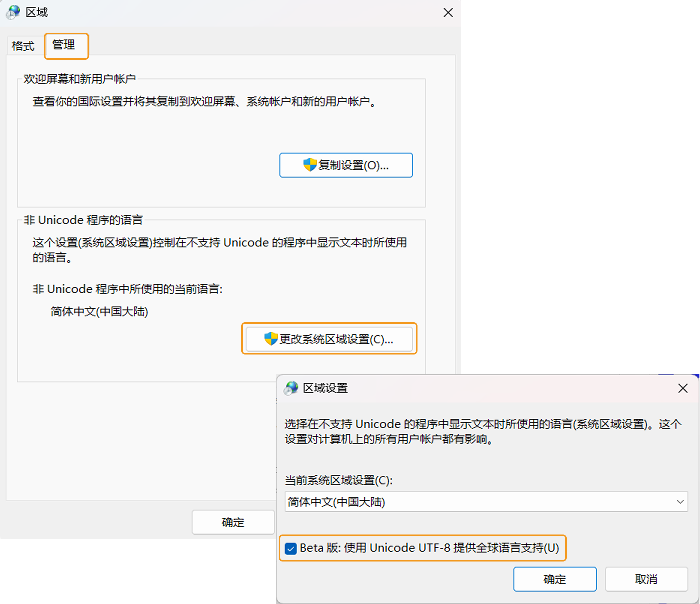Click the globe icon in 区域设置 dialog title

coord(290,388)
